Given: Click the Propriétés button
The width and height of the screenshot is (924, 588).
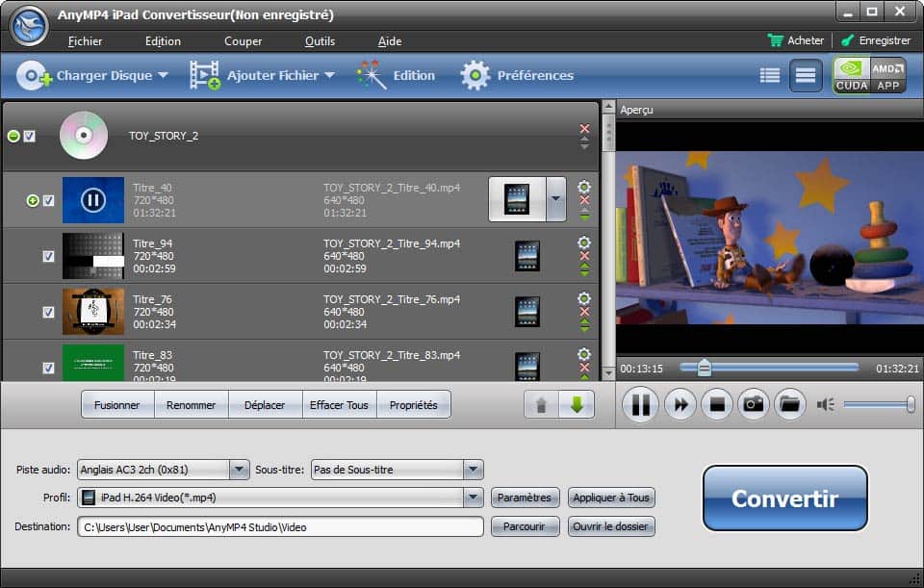Looking at the screenshot, I should [413, 405].
